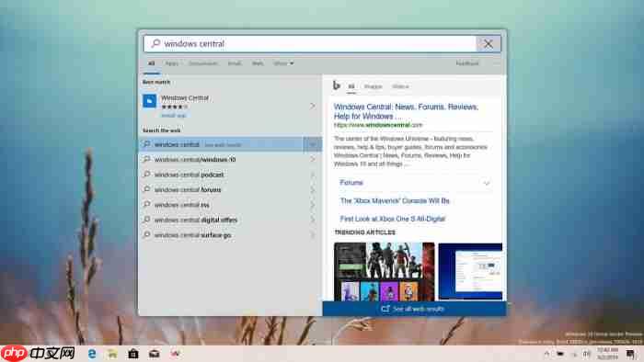Switch to the Apps filter tab
644x362 pixels.
pos(172,63)
